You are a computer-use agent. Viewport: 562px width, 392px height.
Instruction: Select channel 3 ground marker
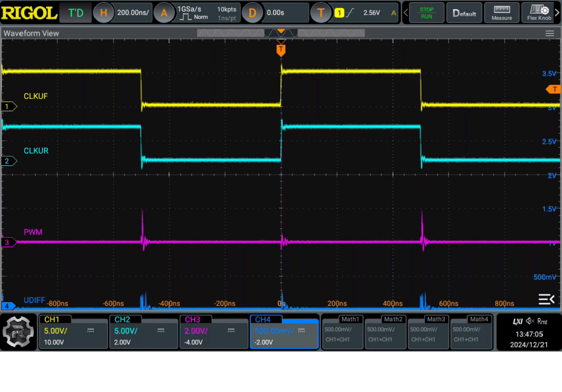9,242
